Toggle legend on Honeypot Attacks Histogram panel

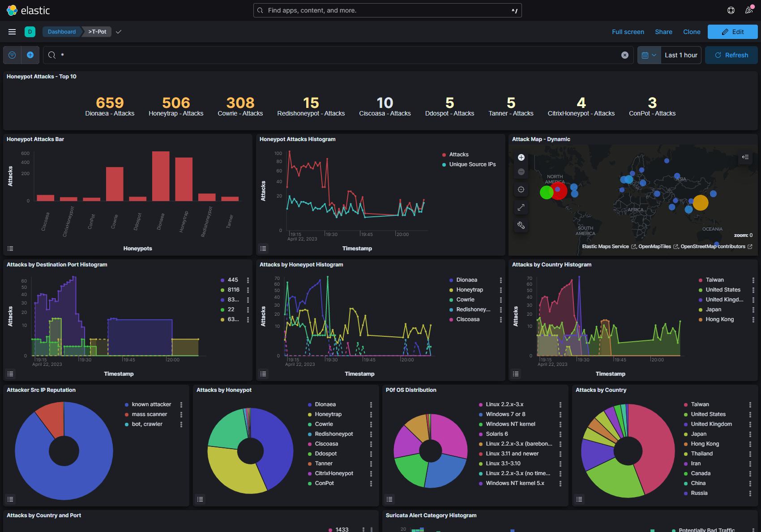(263, 248)
